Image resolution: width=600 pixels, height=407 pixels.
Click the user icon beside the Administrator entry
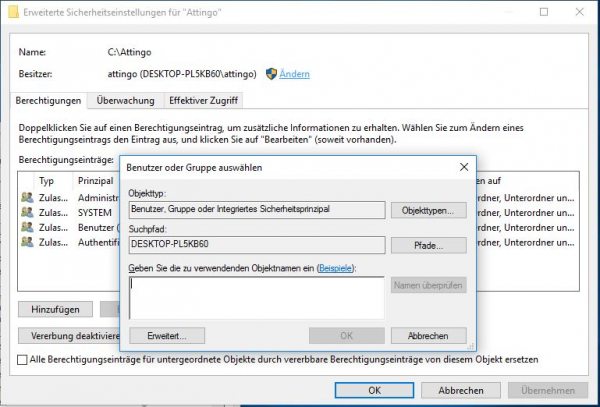tap(27, 198)
